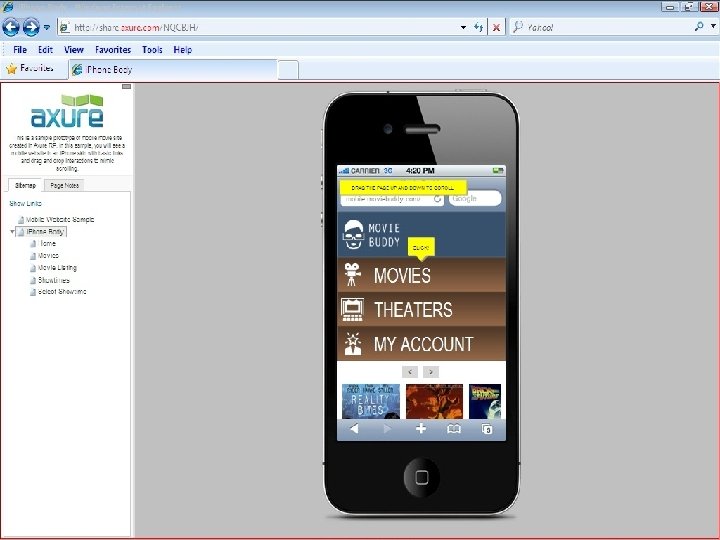
Task: Open the recent pages dropdown arrow
Action: tap(47, 28)
